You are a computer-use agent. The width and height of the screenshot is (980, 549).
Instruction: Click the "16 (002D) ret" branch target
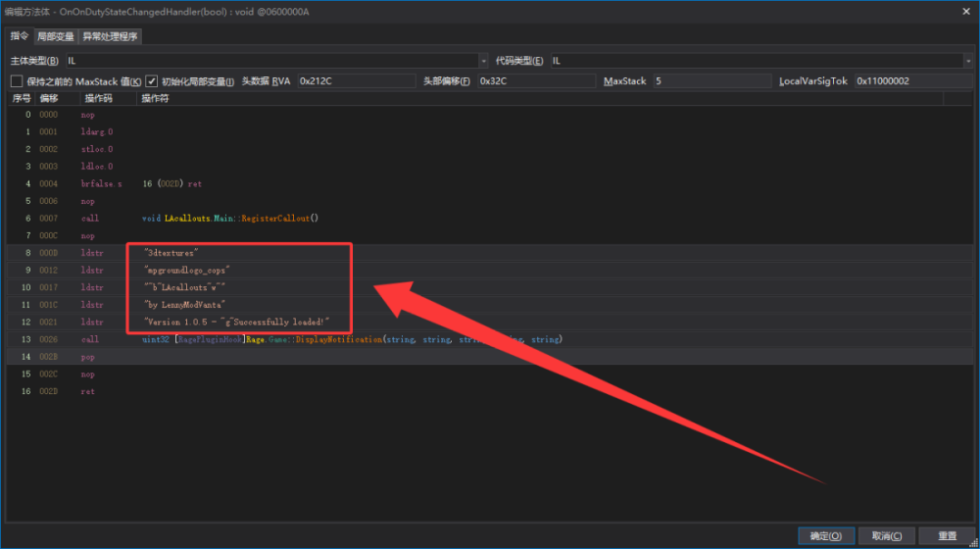171,184
